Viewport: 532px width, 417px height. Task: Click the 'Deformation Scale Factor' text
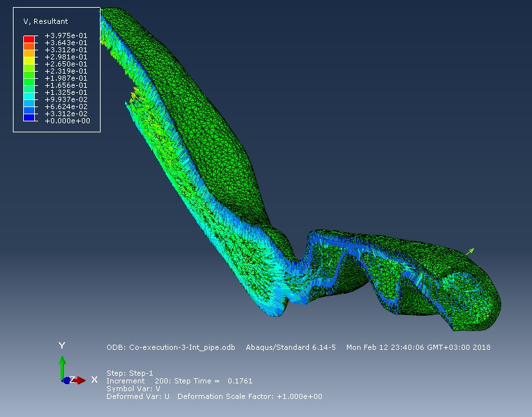click(x=250, y=396)
